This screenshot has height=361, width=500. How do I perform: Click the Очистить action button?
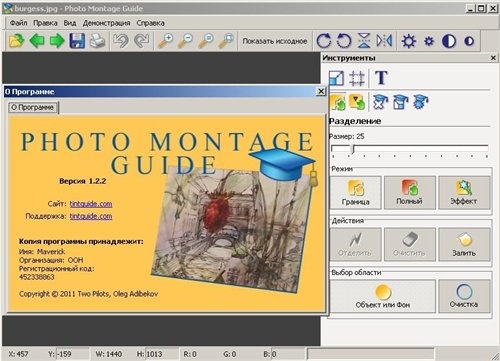pyautogui.click(x=410, y=244)
